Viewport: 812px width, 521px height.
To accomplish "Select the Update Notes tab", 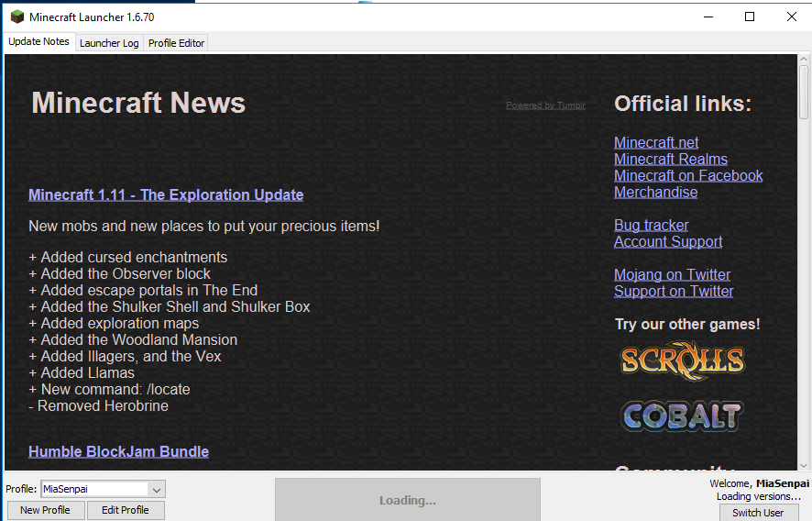I will click(38, 42).
